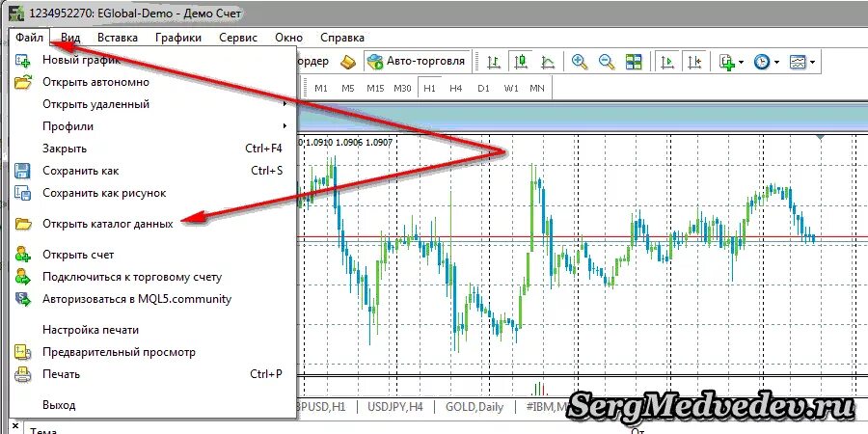Open the Сервис menu
The height and width of the screenshot is (434, 868).
(x=238, y=38)
